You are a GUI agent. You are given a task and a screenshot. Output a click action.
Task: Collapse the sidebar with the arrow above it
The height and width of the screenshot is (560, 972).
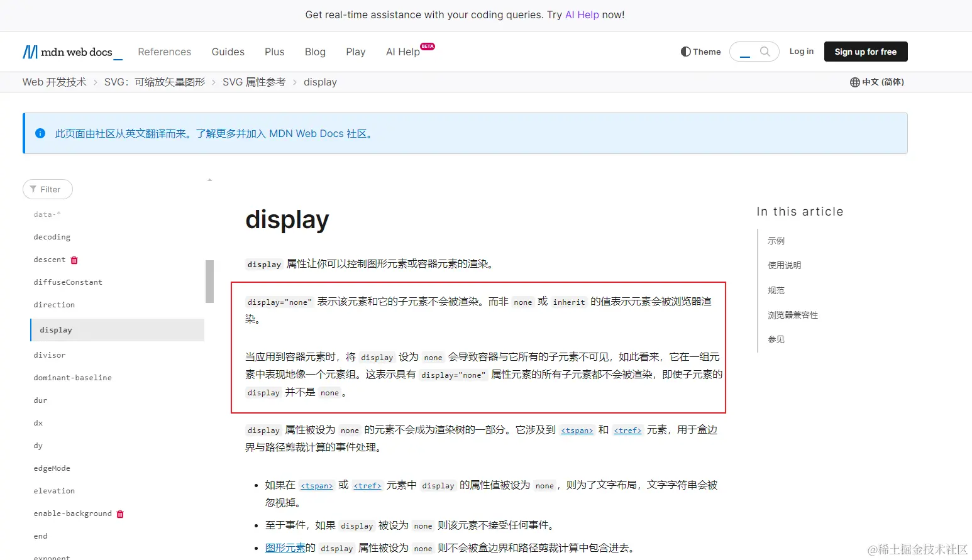point(209,179)
